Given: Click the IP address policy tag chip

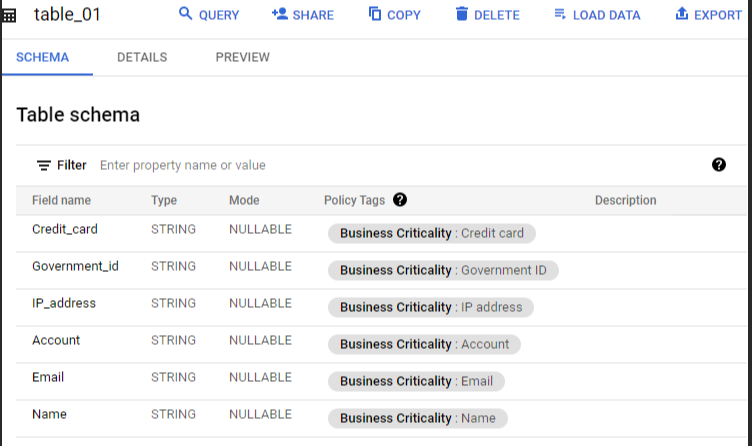Looking at the screenshot, I should (431, 307).
